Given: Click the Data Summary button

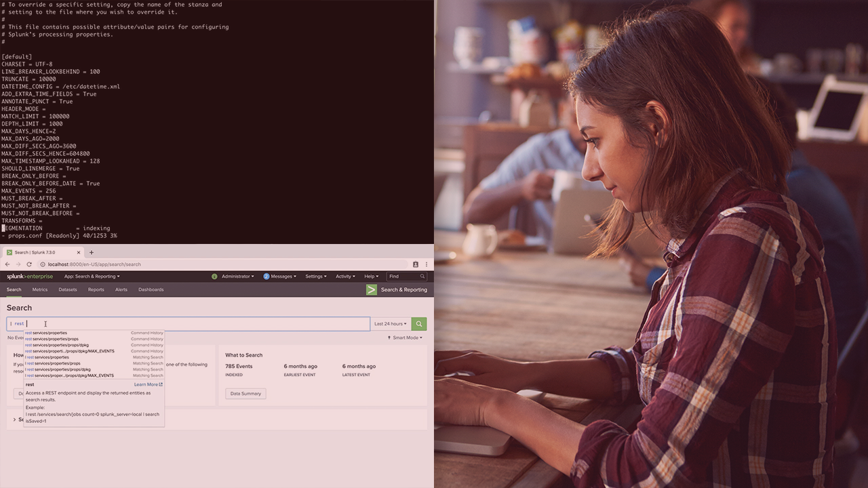Looking at the screenshot, I should tap(245, 394).
